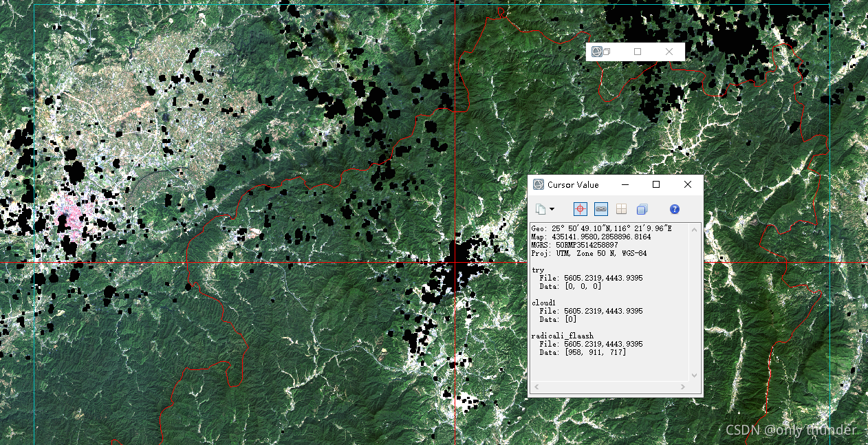Click the left arrow of the horizontal scrollbar

tap(536, 387)
